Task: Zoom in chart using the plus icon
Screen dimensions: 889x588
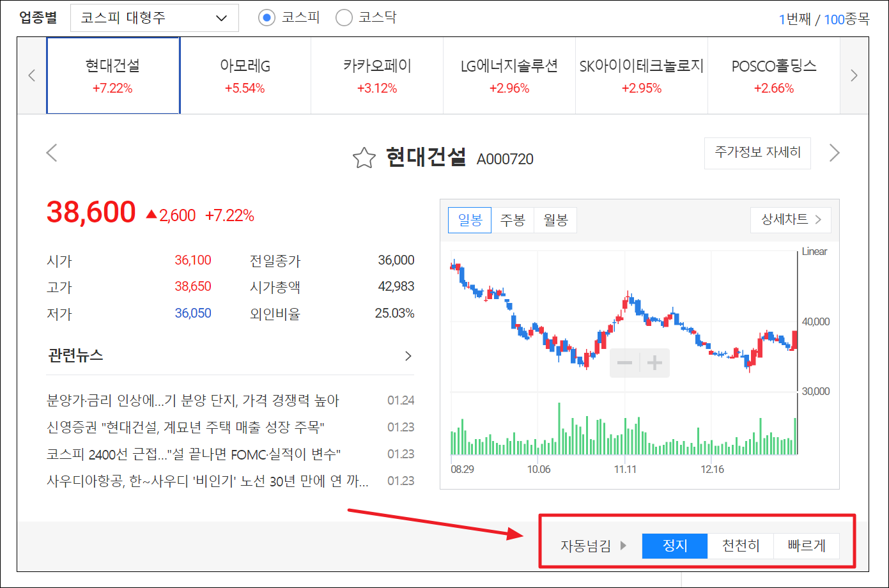Action: [x=654, y=362]
